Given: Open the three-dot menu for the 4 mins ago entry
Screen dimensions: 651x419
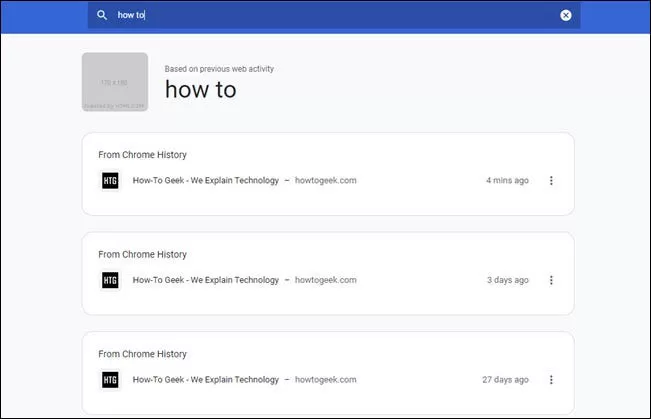Looking at the screenshot, I should pos(551,181).
